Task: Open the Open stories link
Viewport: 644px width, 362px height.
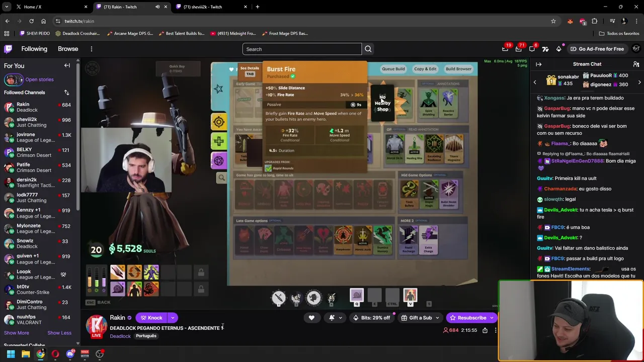Action: click(39, 79)
